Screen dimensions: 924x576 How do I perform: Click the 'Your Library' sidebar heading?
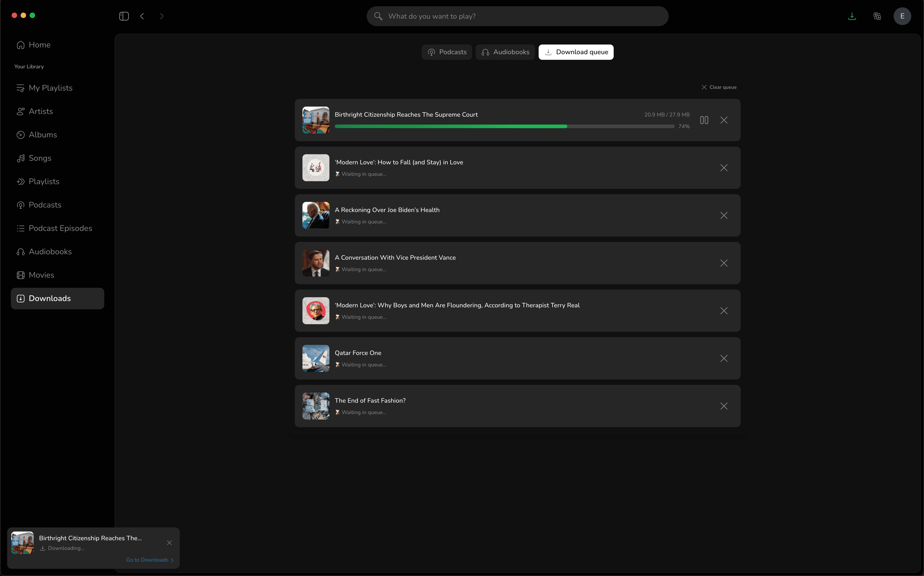tap(29, 66)
